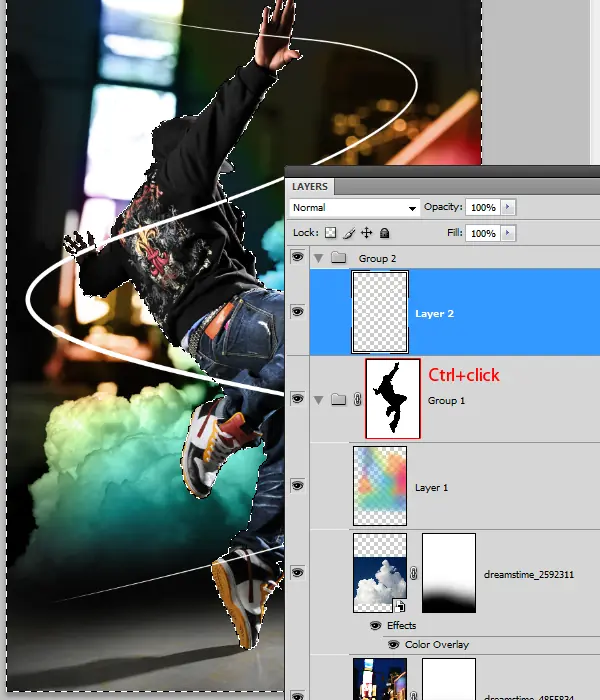Hide Layer 2 using its eye icon

click(298, 311)
